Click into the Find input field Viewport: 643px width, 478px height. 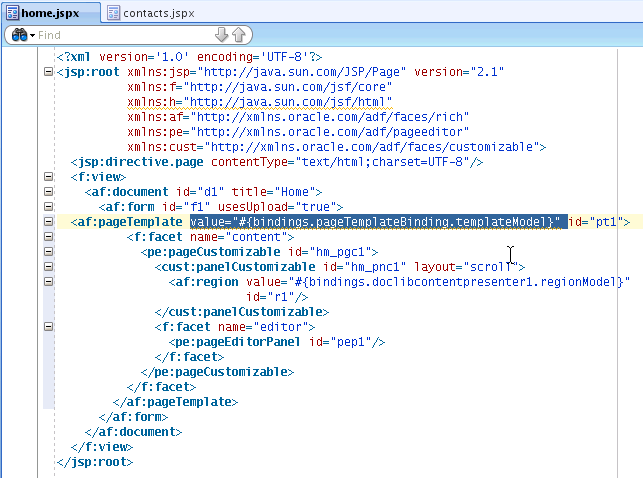[125, 35]
